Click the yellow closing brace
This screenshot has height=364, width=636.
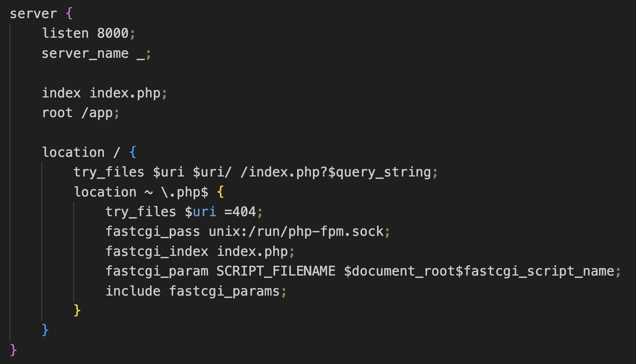(x=77, y=311)
